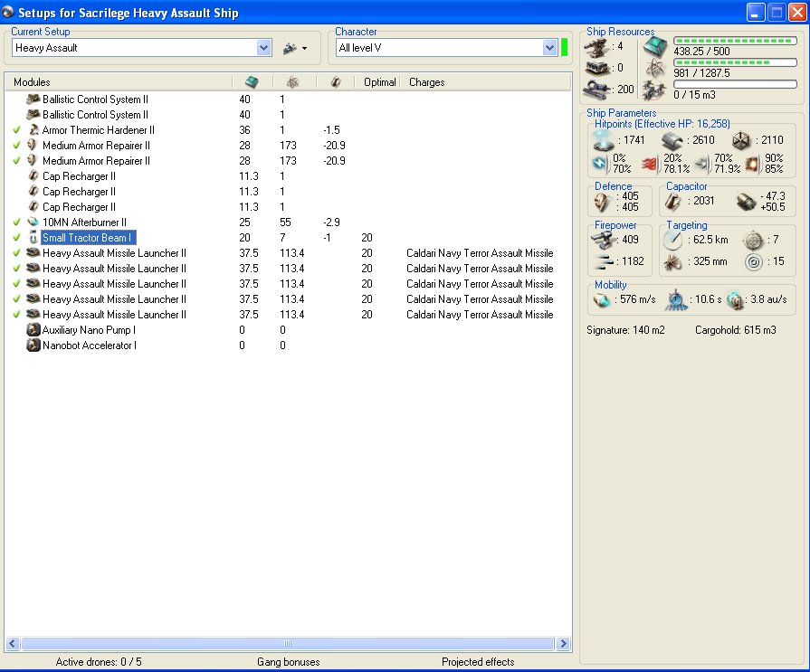Click the armor hitpoints icon showing 2610
The height and width of the screenshot is (672, 810).
point(672,140)
